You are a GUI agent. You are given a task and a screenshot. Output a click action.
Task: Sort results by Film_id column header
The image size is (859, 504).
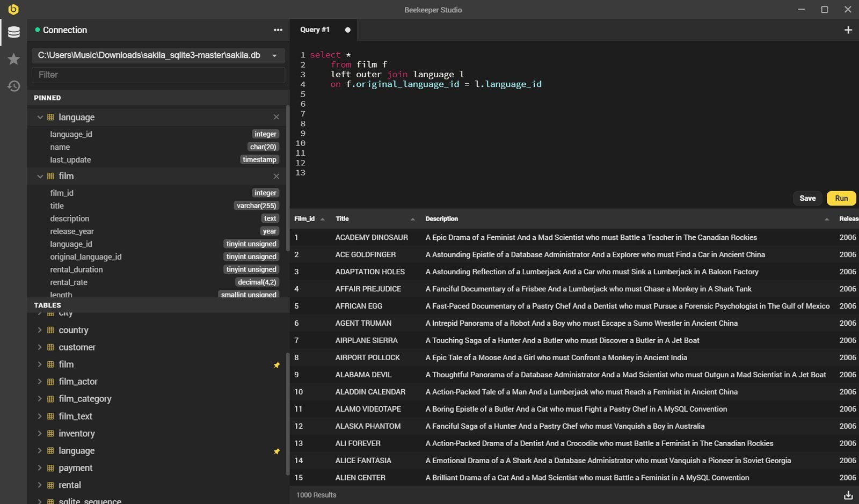click(x=310, y=219)
